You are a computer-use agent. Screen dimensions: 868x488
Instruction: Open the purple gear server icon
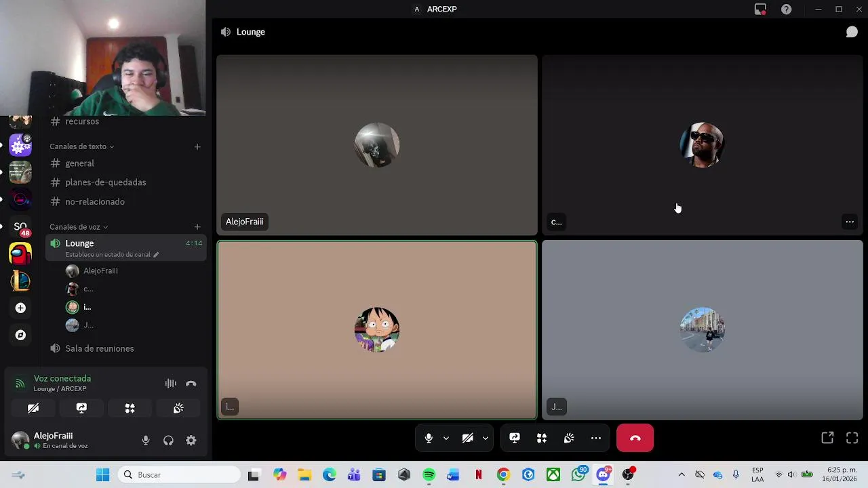coord(20,145)
